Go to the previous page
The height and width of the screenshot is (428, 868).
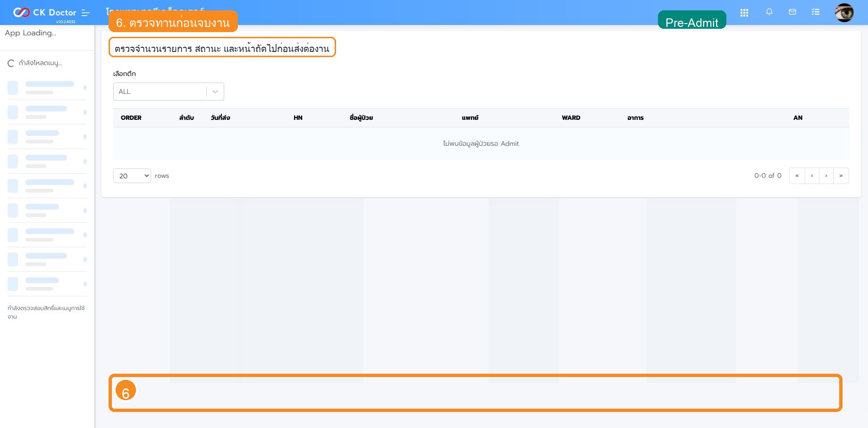tap(812, 176)
